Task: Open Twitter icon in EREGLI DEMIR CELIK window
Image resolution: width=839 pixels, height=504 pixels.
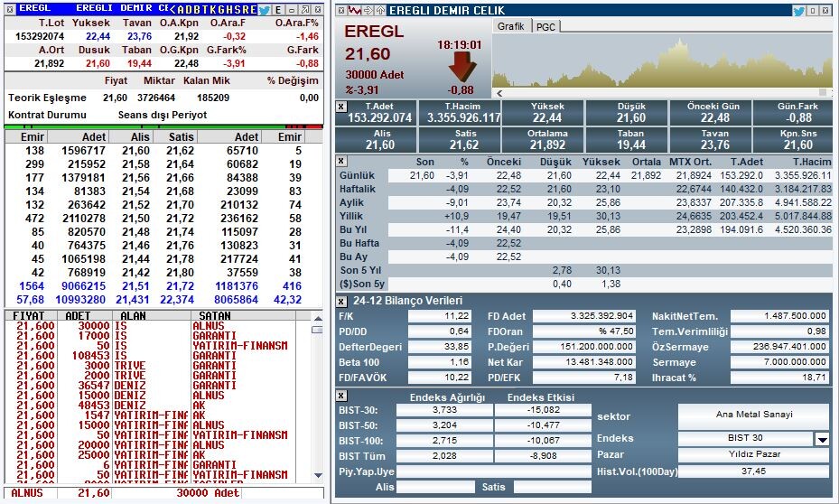Action: (x=799, y=10)
